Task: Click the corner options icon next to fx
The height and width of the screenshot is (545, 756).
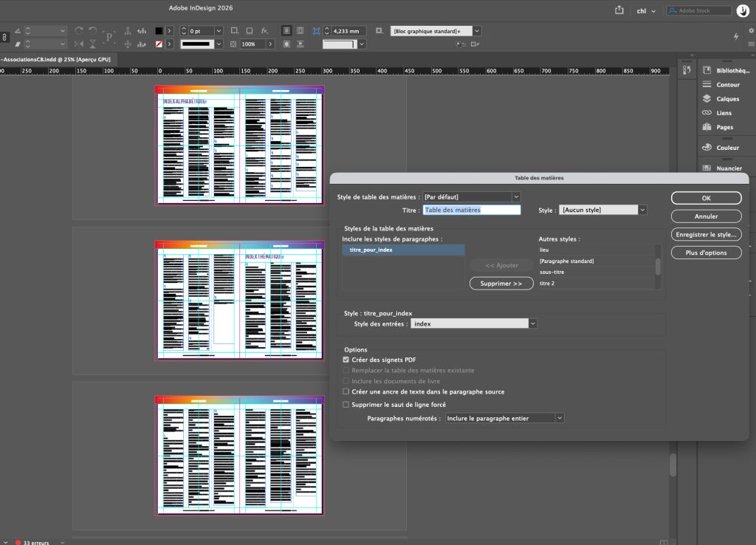Action: [234, 30]
